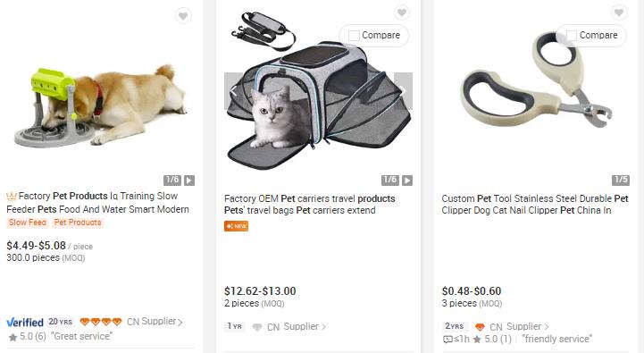This screenshot has height=353, width=644.
Task: Select the Slow Feed tag
Action: [x=27, y=223]
